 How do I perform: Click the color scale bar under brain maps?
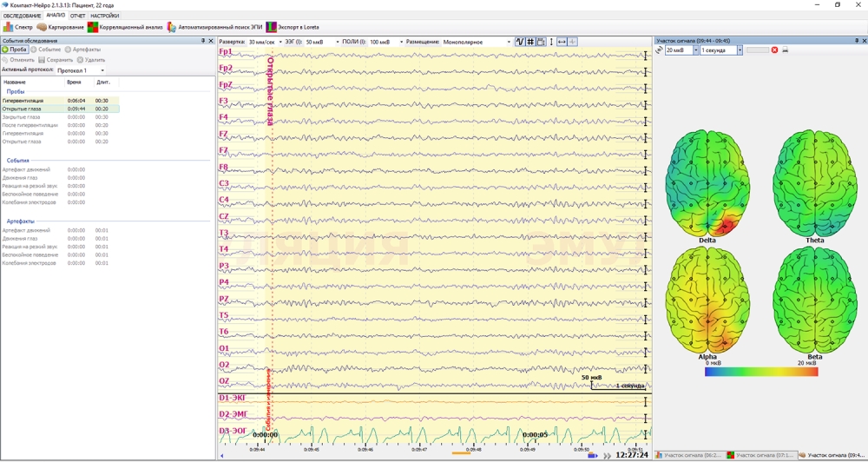[761, 372]
